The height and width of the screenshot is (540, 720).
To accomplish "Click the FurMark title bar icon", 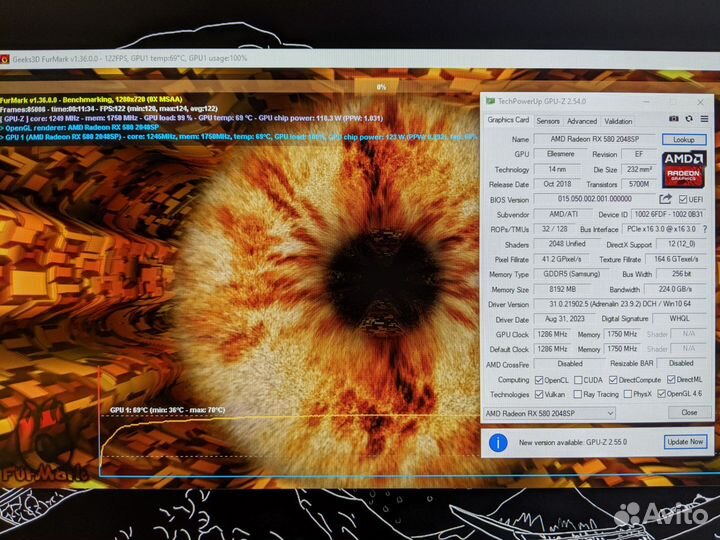I will [x=5, y=59].
